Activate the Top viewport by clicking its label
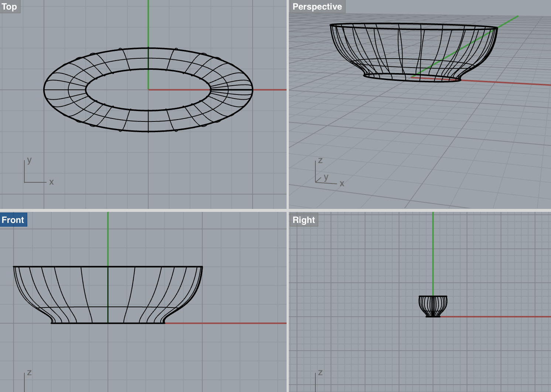The height and width of the screenshot is (392, 551). pyautogui.click(x=9, y=6)
